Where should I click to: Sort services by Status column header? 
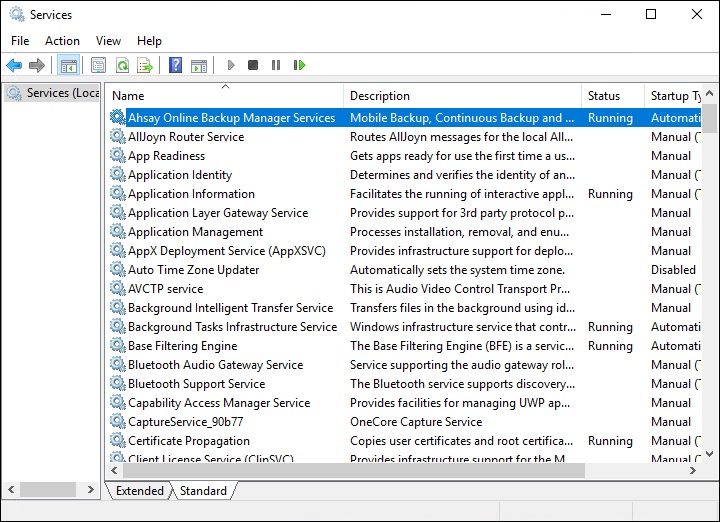click(604, 96)
